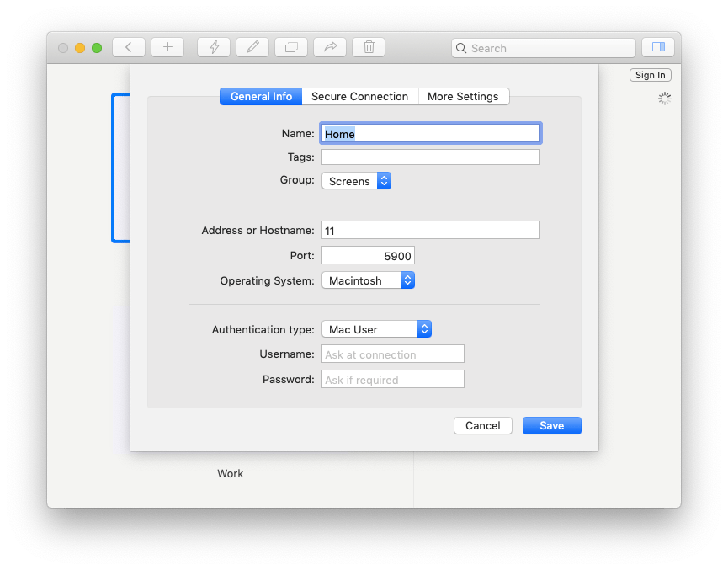Click the Save button
Screen dimensions: 728x570
point(551,425)
